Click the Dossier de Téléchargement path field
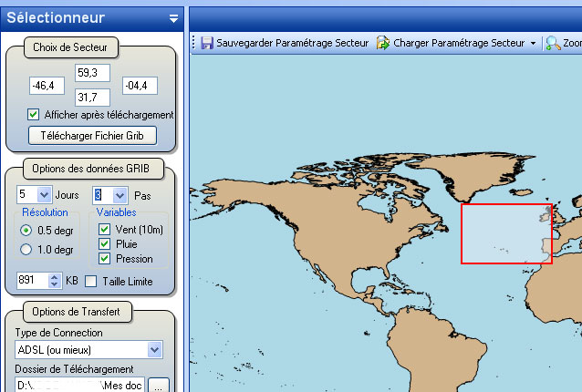 79,386
